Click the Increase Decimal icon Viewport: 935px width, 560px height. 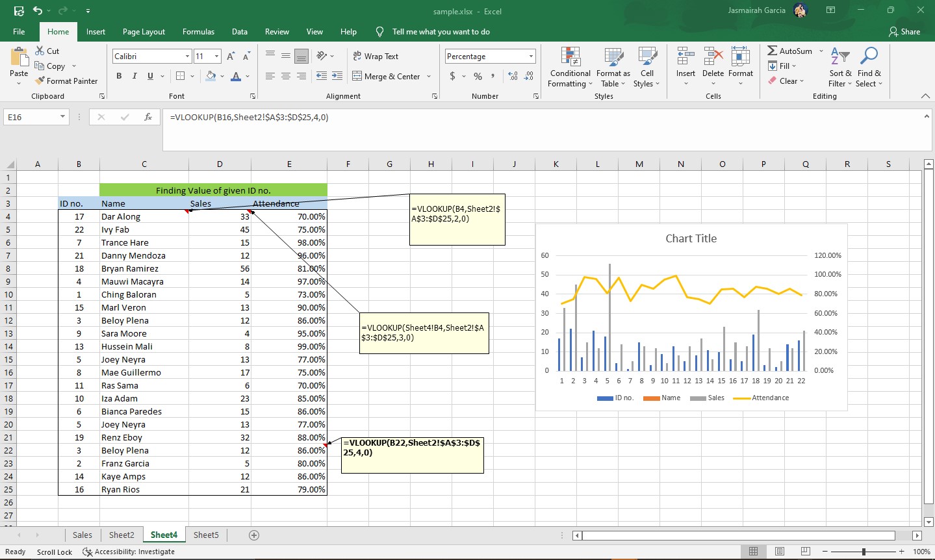[513, 76]
